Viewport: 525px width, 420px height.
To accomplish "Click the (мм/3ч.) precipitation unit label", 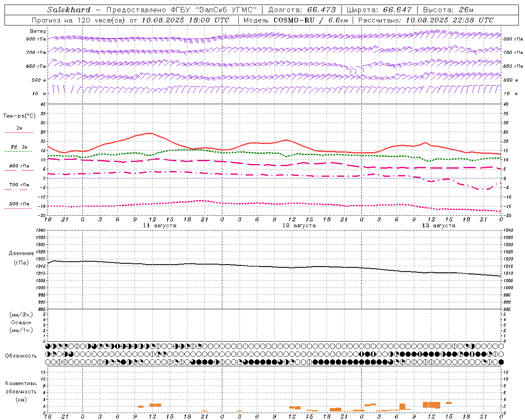I will tap(21, 315).
